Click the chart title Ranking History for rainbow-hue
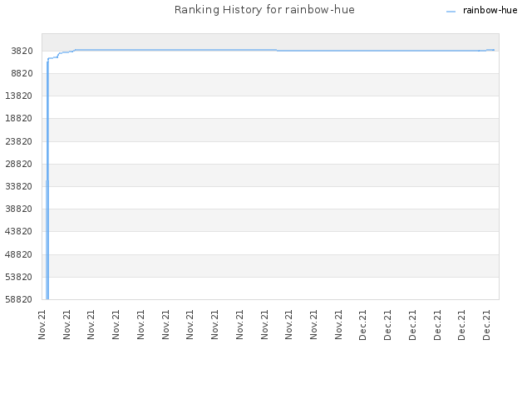The width and height of the screenshot is (532, 399). pos(264,10)
